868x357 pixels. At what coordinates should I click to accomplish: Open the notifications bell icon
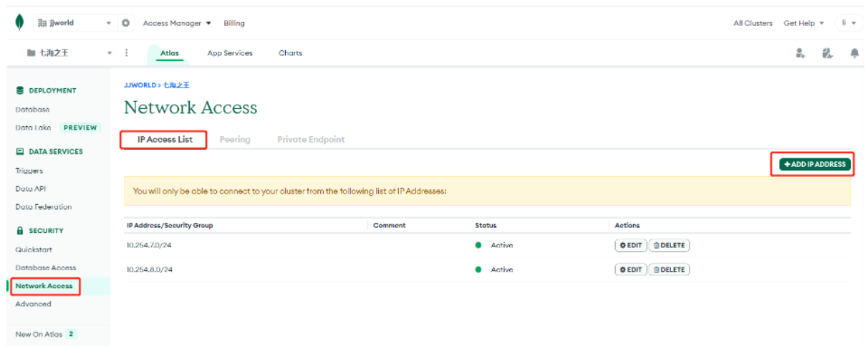click(854, 53)
